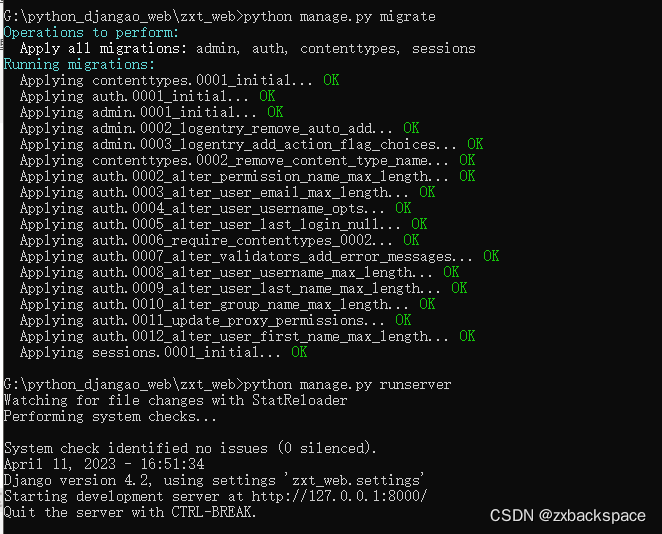The height and width of the screenshot is (534, 662).
Task: Click the OK after contenttypes.0001_initial
Action: point(331,80)
